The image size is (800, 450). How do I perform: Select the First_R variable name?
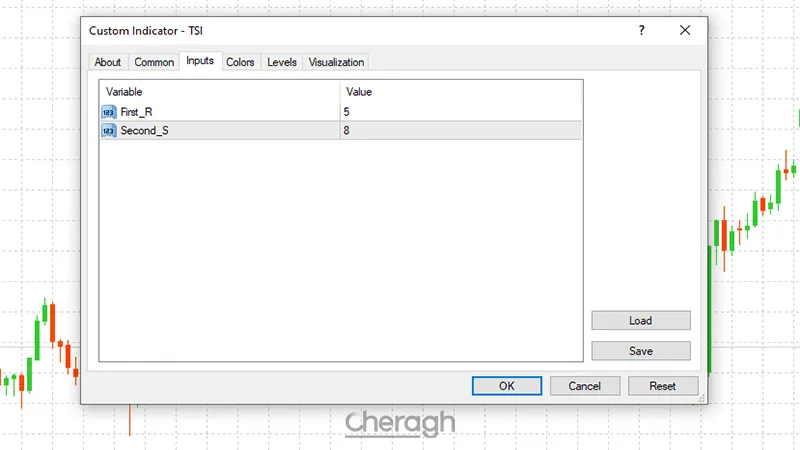(137, 112)
